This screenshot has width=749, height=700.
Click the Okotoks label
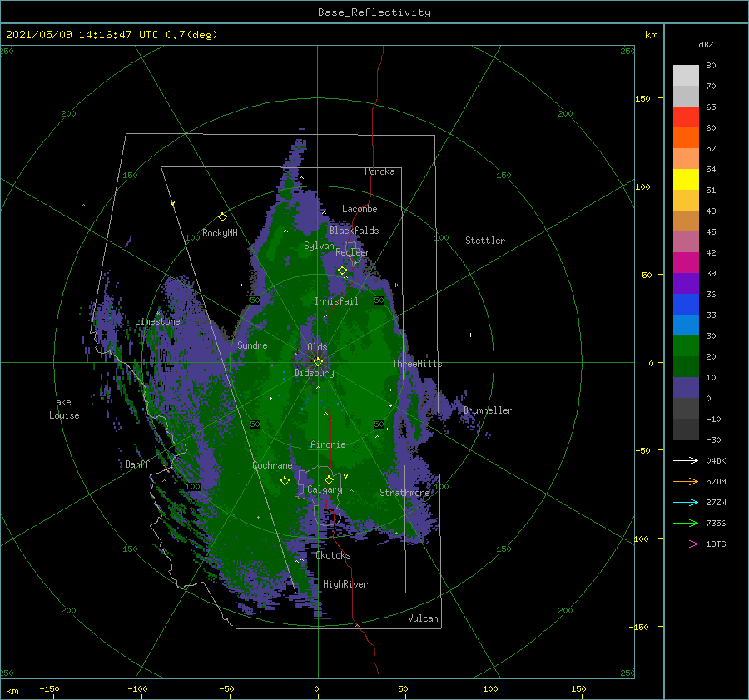point(333,555)
